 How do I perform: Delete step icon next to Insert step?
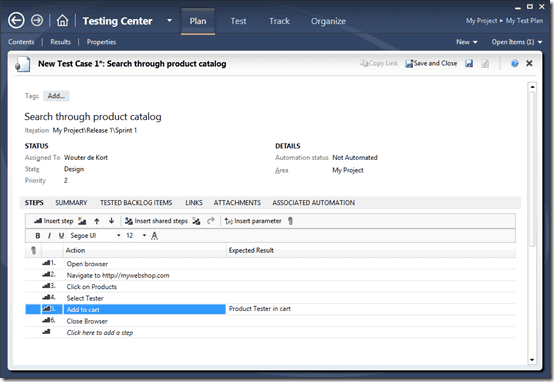[x=82, y=221]
